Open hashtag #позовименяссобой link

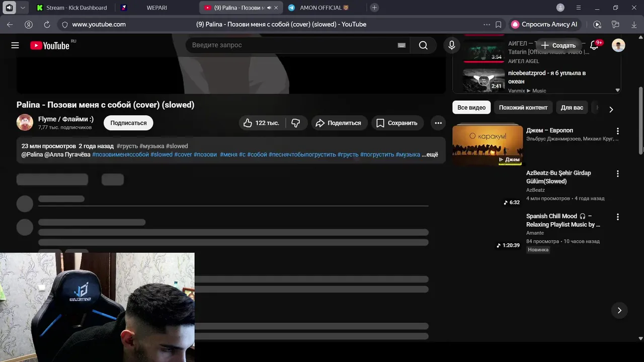click(x=121, y=154)
